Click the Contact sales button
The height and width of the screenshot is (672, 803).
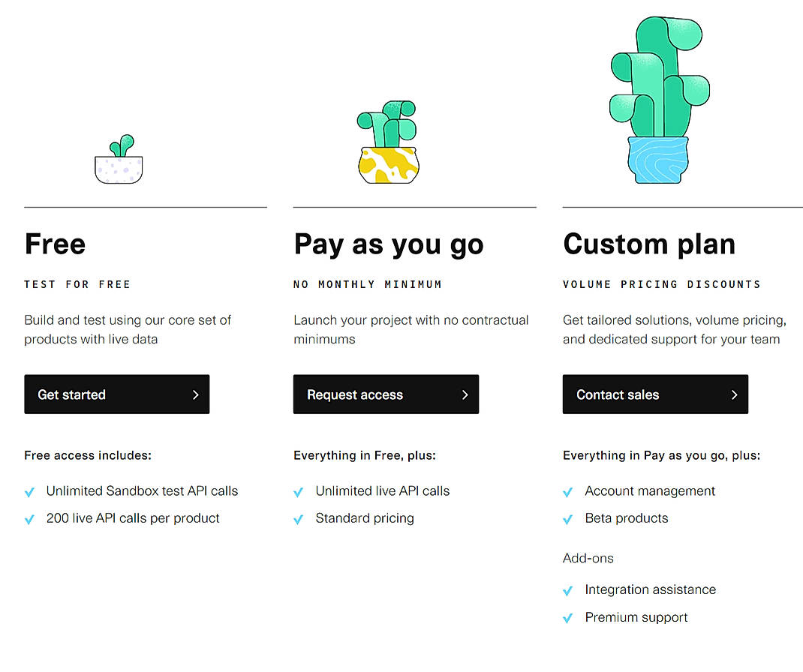point(654,394)
